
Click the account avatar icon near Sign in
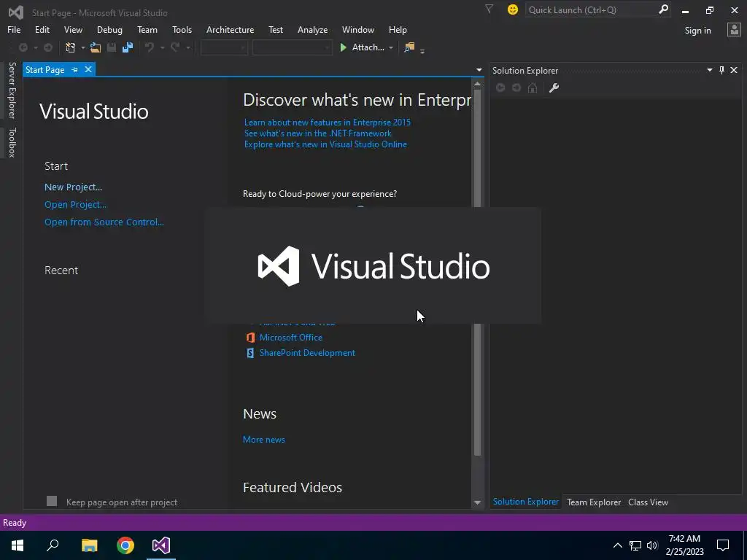(x=734, y=30)
